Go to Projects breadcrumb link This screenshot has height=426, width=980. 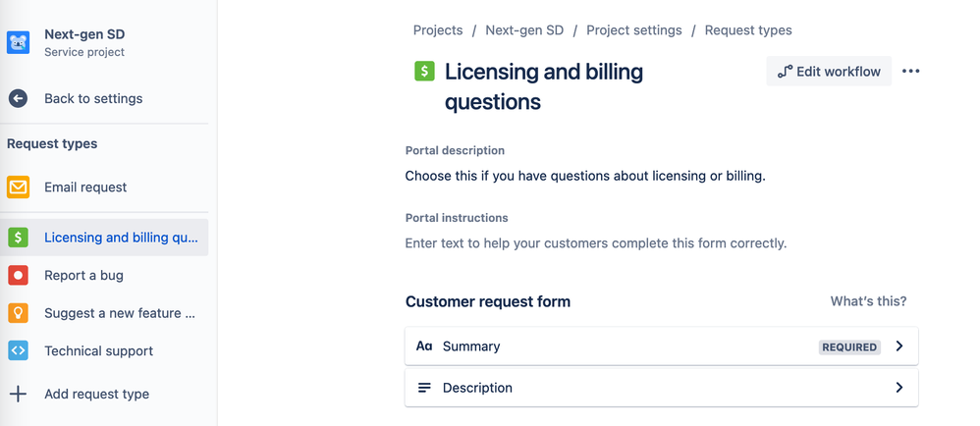tap(438, 30)
